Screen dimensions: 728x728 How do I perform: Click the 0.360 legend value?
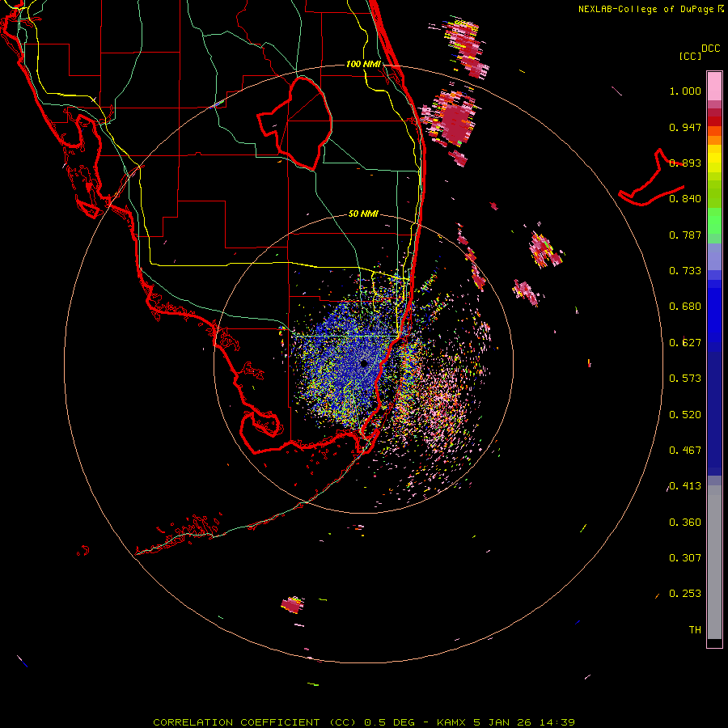coord(685,523)
